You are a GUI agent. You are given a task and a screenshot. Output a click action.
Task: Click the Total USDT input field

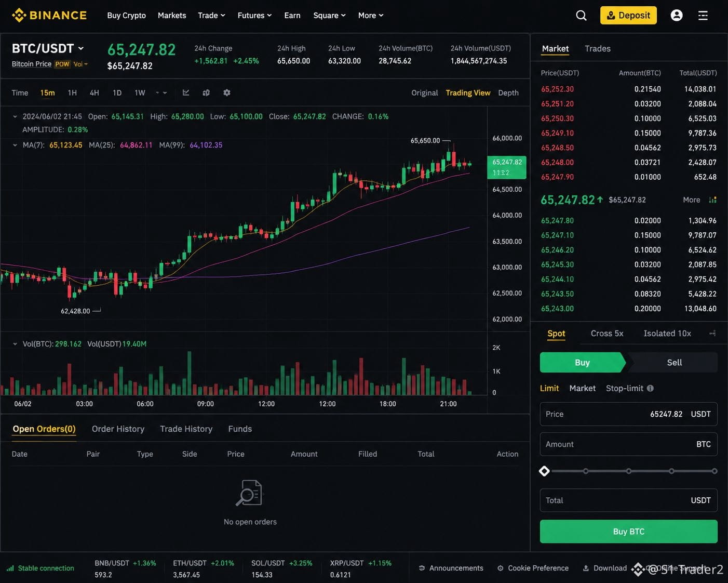628,500
